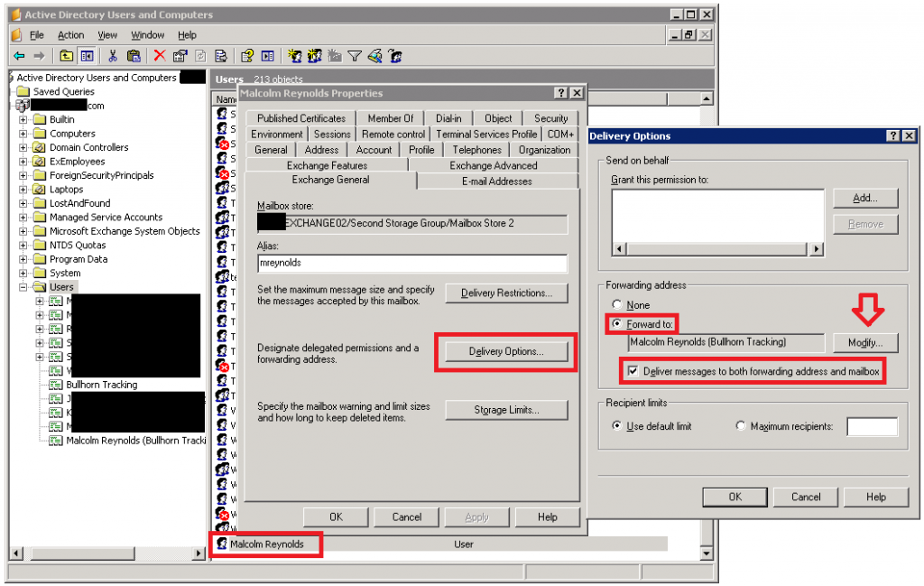Viewport: 924px width, 586px height.
Task: Click the Help question mark toolbar icon
Action: coord(246,56)
